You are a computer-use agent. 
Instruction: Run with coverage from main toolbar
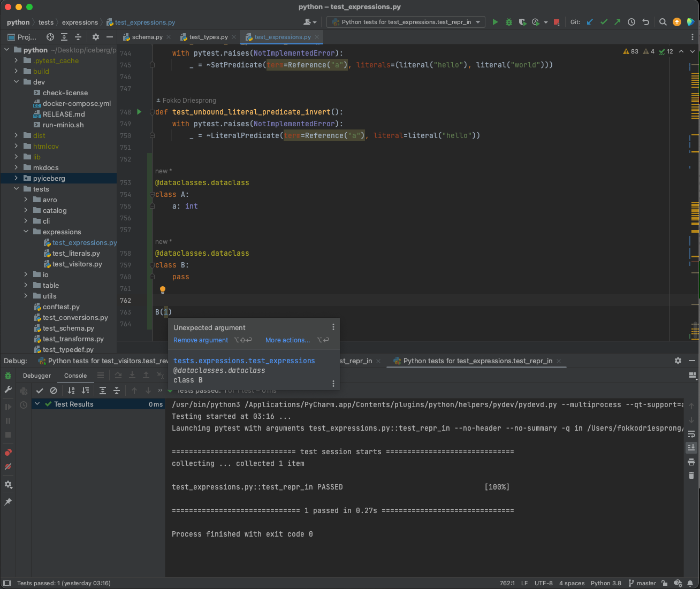[x=522, y=22]
